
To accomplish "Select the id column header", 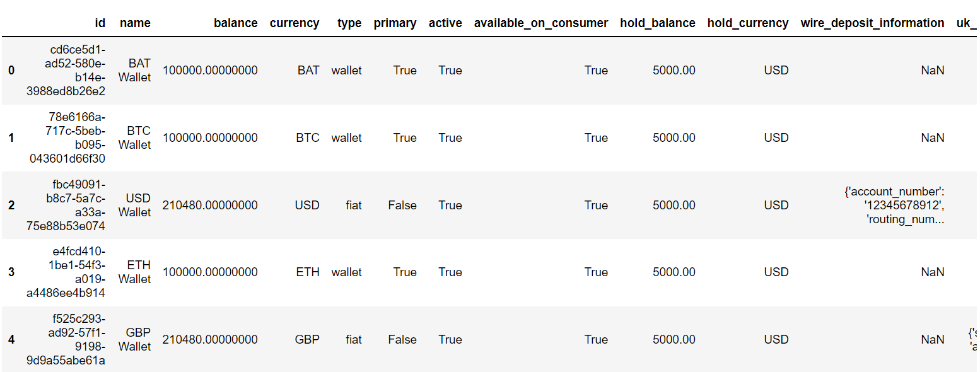I will [x=100, y=23].
